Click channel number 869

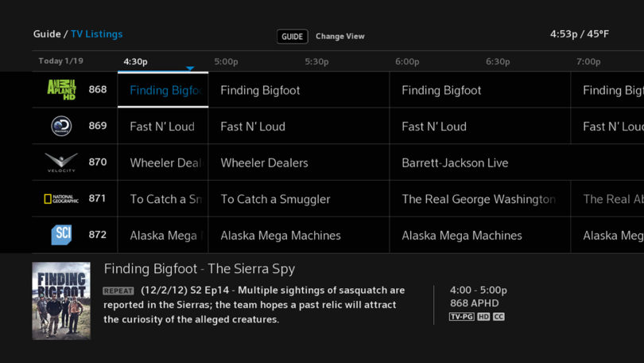click(98, 126)
